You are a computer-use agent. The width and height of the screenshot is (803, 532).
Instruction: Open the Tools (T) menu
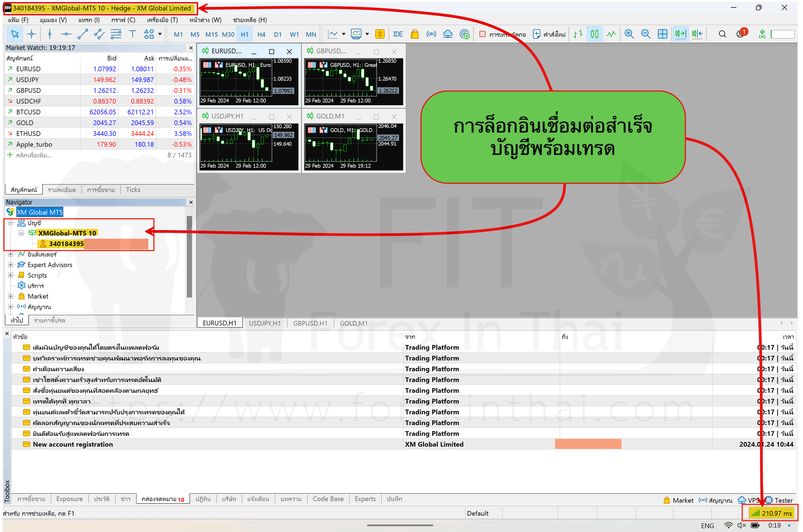pyautogui.click(x=162, y=20)
